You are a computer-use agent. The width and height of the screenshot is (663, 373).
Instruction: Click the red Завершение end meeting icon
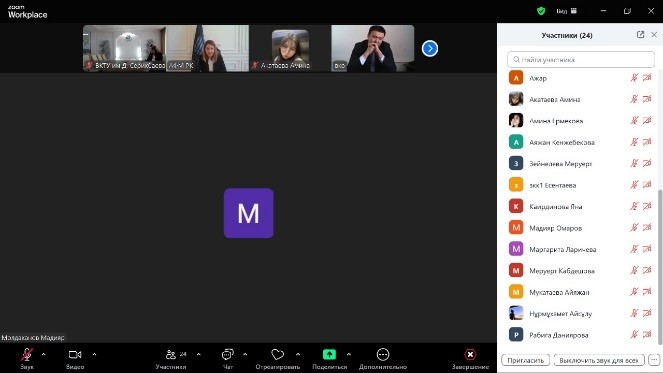pos(470,354)
